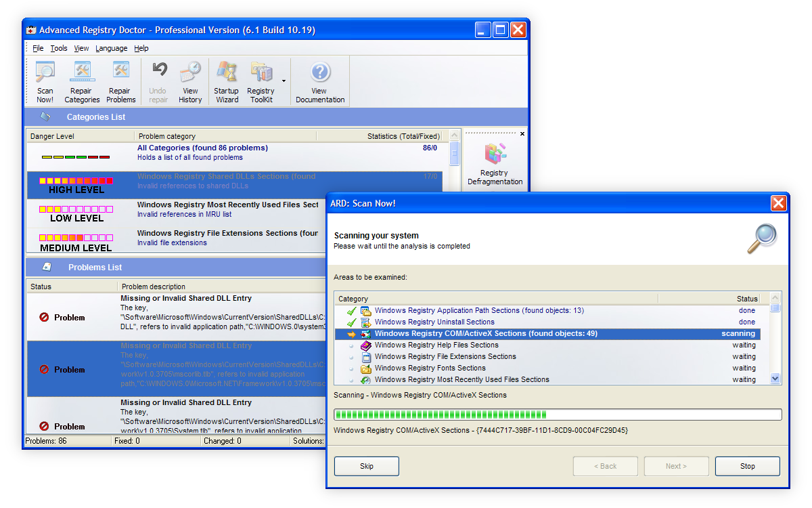
Task: Click Status column header in scan dialog
Action: tap(709, 299)
